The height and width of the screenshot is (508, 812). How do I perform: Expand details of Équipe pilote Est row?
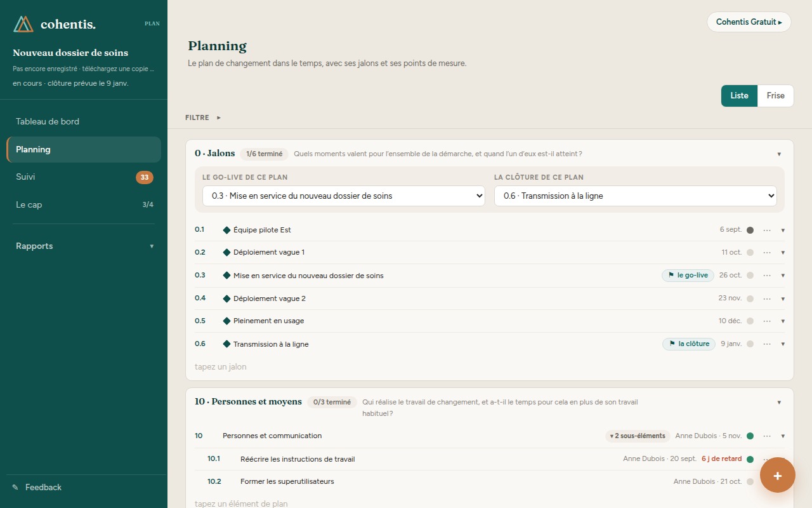point(783,231)
